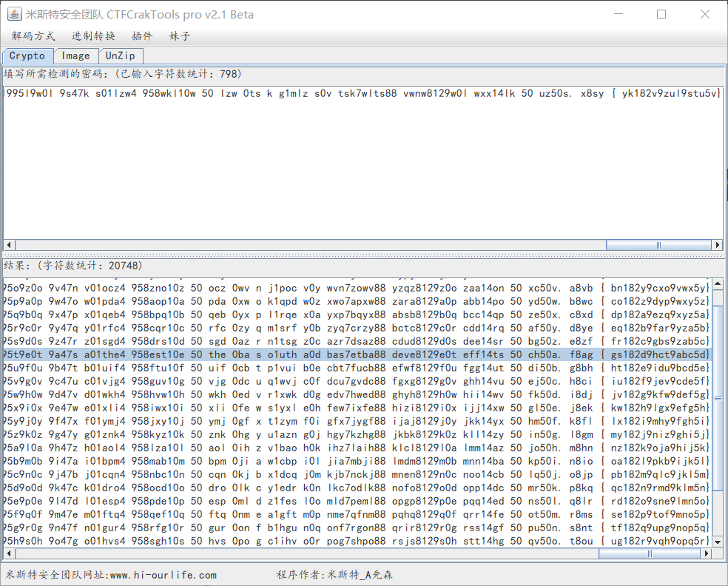Select result row starting '95r9c0r 9y47q'
The image size is (728, 586).
357,328
